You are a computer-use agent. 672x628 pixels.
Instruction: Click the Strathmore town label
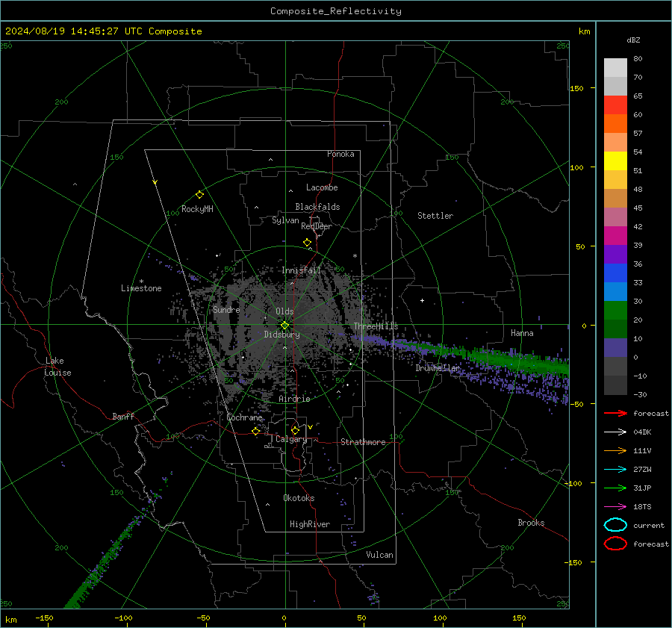[363, 442]
